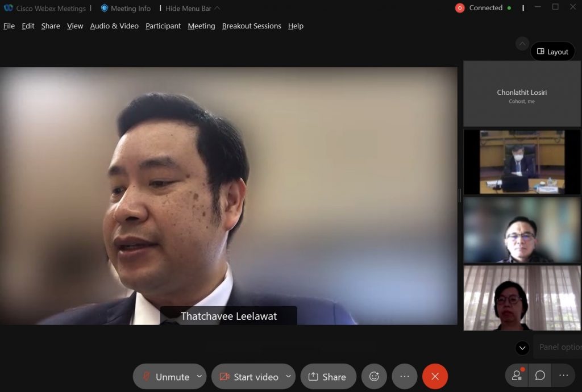This screenshot has width=582, height=392.
Task: Expand audio options arrow beside Unmute
Action: pos(199,376)
